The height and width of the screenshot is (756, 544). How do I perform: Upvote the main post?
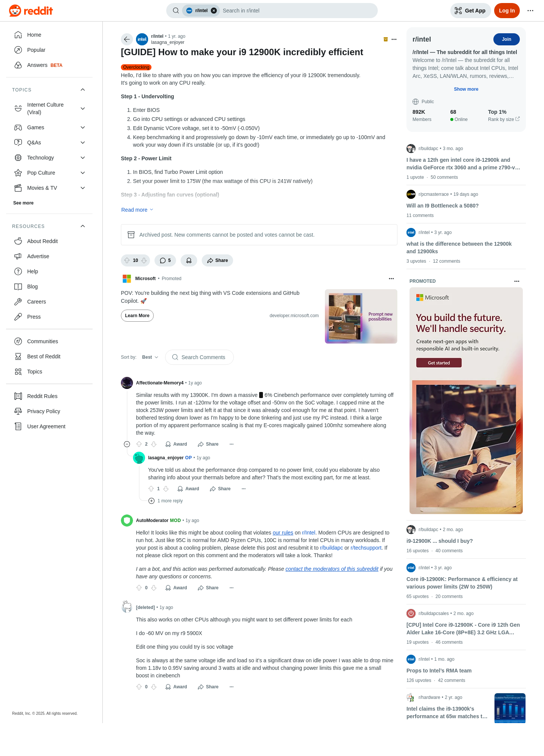pos(127,260)
